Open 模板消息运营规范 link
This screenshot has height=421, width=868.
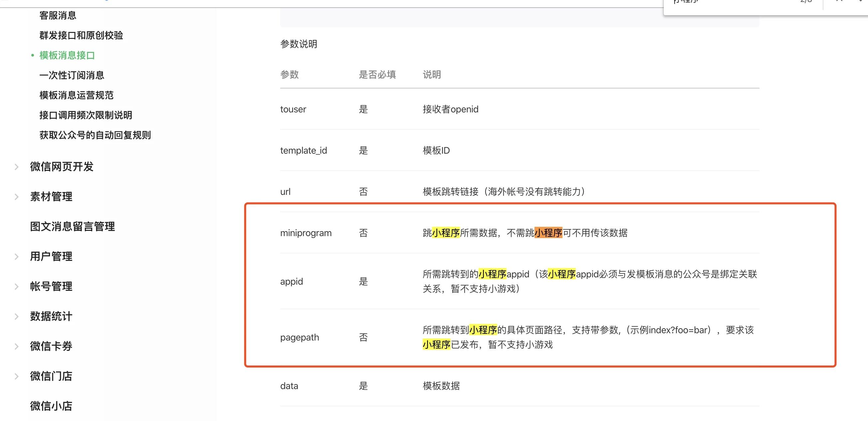(76, 95)
